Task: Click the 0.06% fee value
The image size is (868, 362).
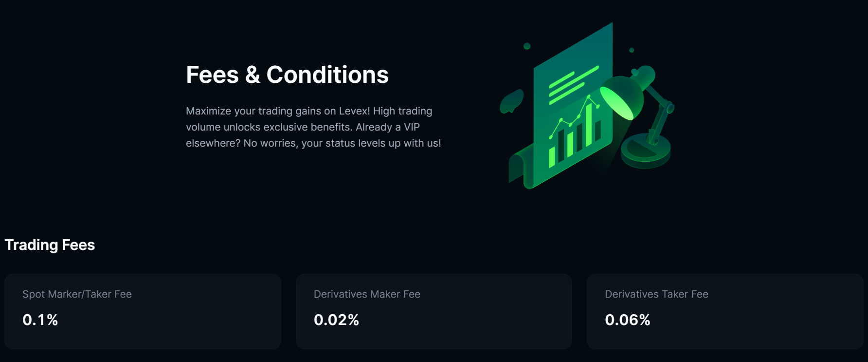Action: 628,320
